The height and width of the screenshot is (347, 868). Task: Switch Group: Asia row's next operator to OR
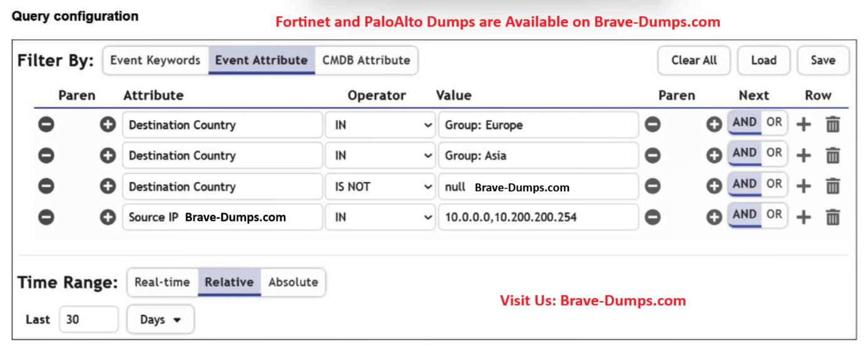click(774, 153)
